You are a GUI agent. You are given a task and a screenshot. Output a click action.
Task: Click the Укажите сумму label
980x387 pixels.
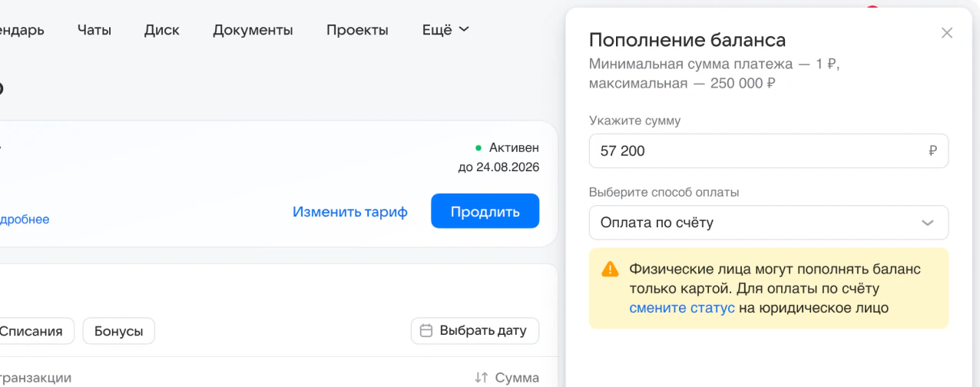point(634,121)
